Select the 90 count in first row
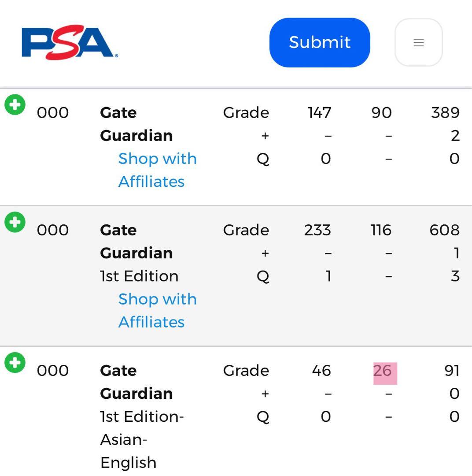The height and width of the screenshot is (476, 472). (381, 113)
